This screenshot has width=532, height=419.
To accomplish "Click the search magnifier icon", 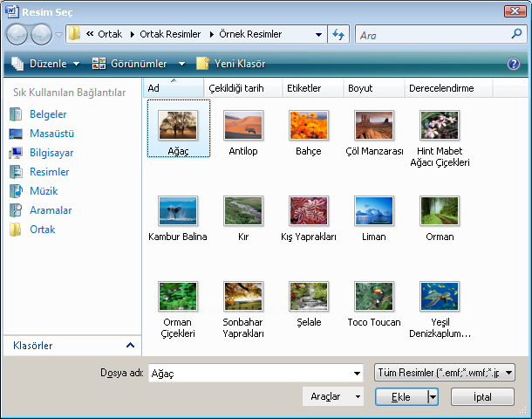I will pyautogui.click(x=516, y=34).
